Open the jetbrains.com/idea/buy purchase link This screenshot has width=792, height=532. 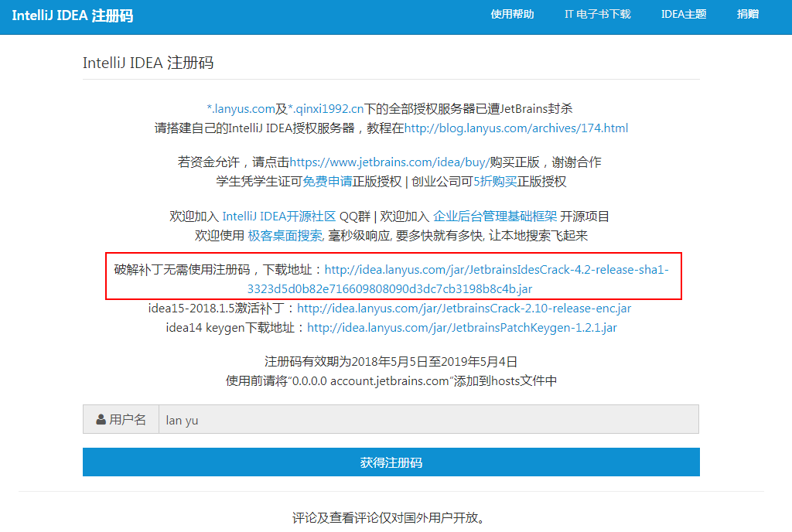click(x=390, y=162)
